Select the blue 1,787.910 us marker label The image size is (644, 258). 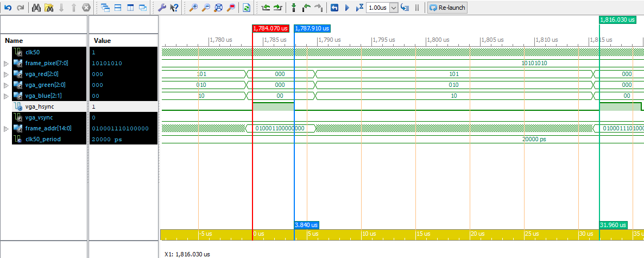click(313, 28)
